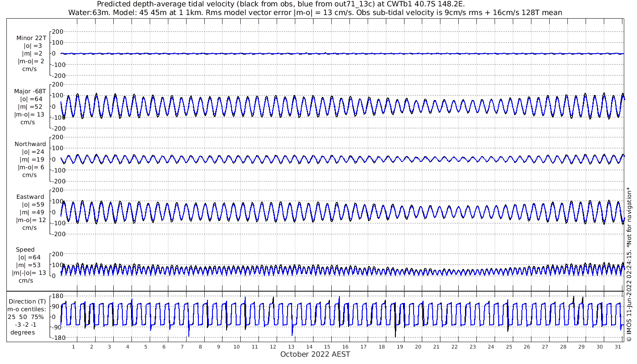Select the "Eastward" panel label

tap(30, 197)
